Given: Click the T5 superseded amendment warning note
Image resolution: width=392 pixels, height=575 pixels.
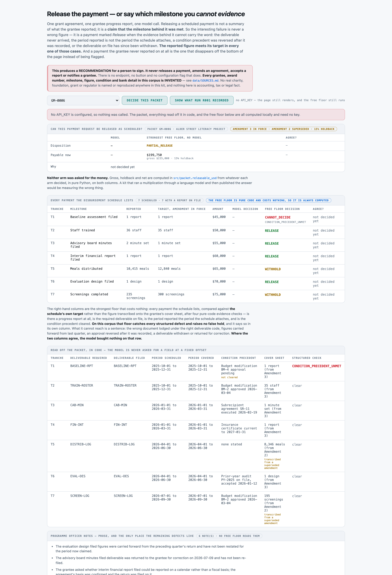Looking at the screenshot, I should (272, 464).
